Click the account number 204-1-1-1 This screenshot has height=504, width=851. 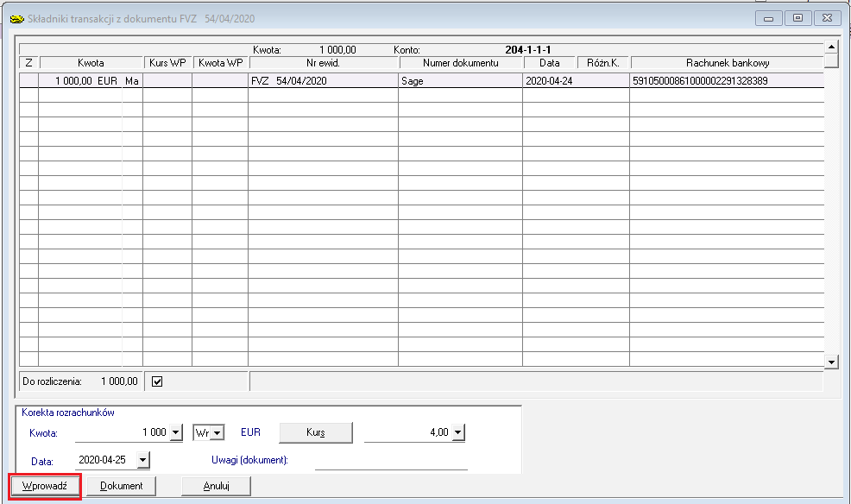pos(527,50)
